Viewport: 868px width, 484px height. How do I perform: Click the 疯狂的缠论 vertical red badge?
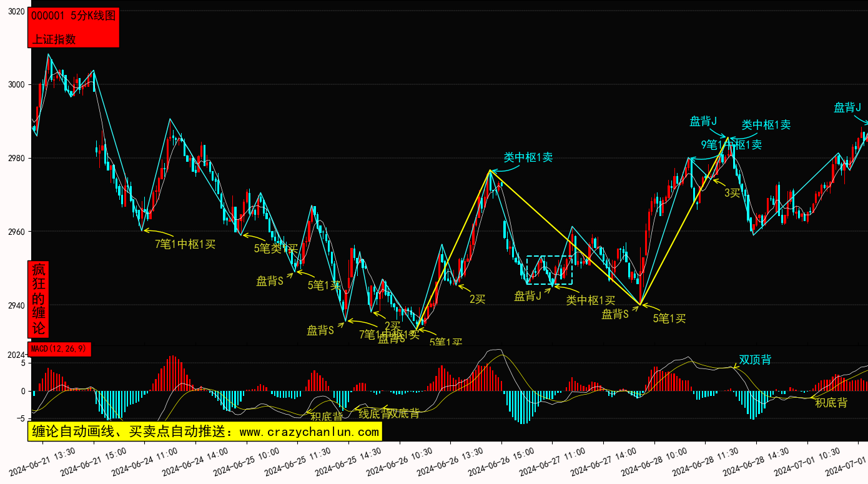39,299
